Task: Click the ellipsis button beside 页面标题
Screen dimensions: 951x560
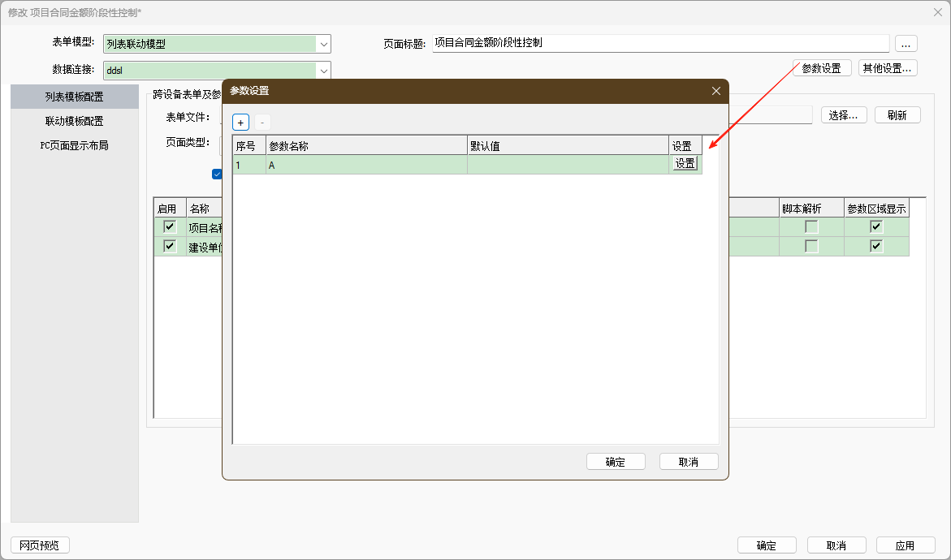Action: pyautogui.click(x=906, y=44)
